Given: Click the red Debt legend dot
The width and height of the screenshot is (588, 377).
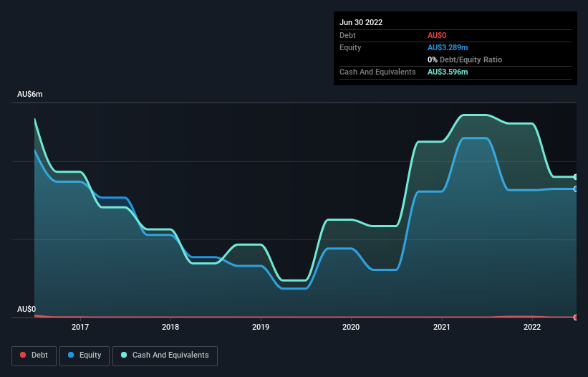Looking at the screenshot, I should click(x=23, y=355).
